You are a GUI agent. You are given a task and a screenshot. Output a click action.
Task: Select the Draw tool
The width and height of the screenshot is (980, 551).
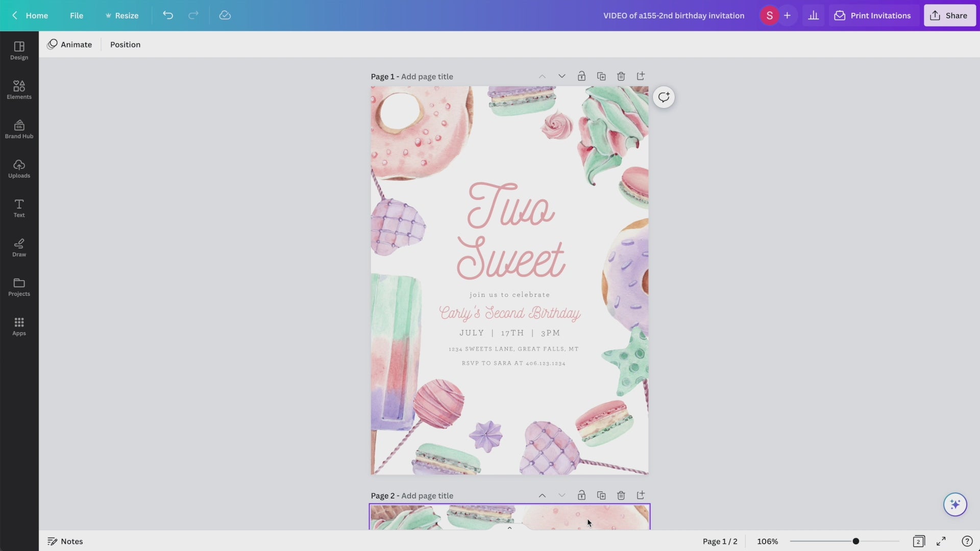pyautogui.click(x=19, y=247)
